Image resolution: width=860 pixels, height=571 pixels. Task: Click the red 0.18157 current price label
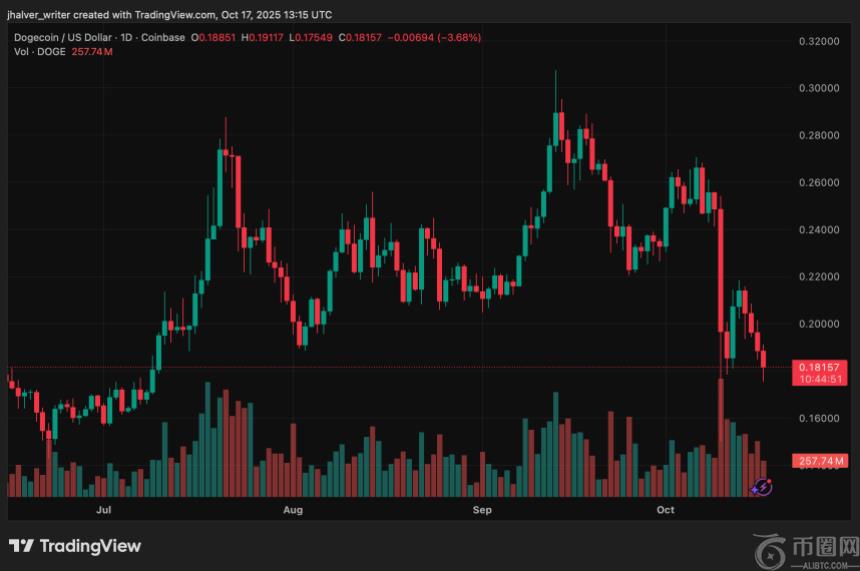click(x=819, y=367)
